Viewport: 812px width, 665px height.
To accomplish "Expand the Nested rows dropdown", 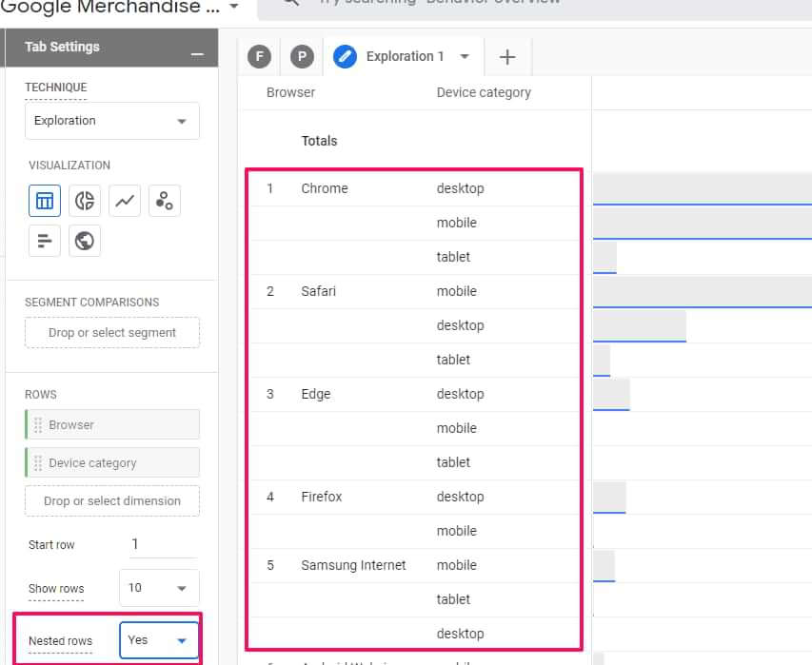I will (159, 640).
